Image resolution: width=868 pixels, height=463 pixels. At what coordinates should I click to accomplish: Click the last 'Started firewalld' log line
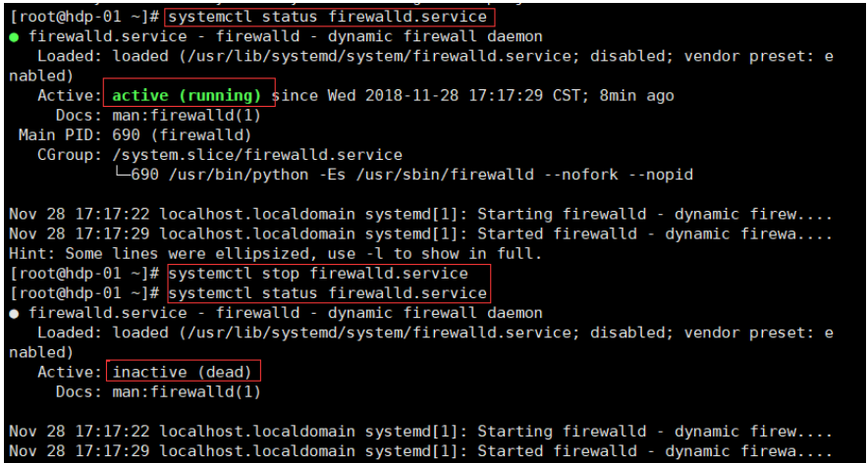pos(420,452)
